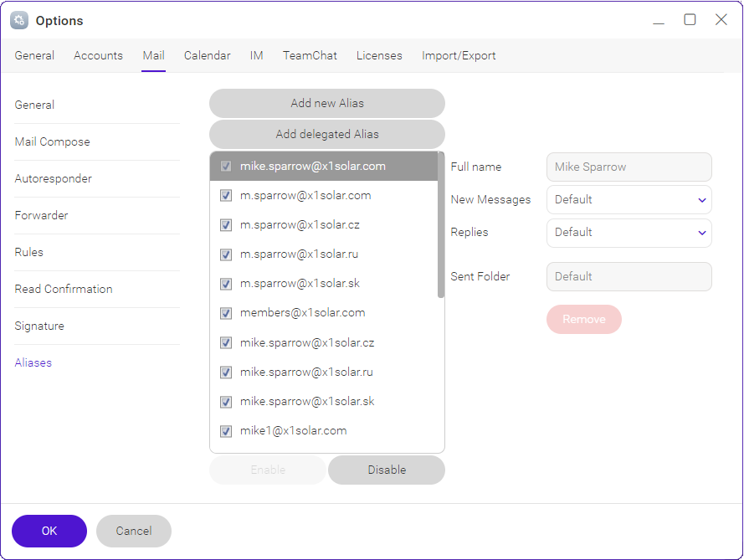
Task: Select the m.sparrow@x1solar.ru alias text
Action: click(299, 254)
